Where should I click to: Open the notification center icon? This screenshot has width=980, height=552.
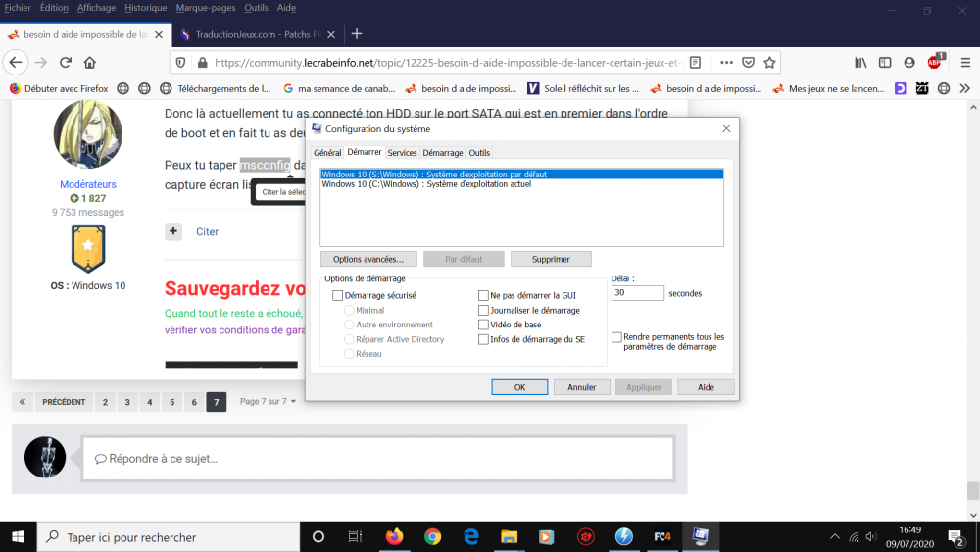955,537
